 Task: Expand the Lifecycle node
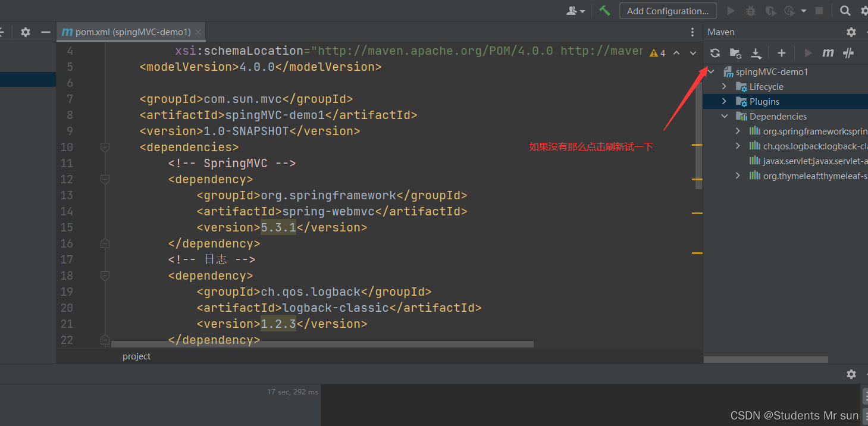724,86
